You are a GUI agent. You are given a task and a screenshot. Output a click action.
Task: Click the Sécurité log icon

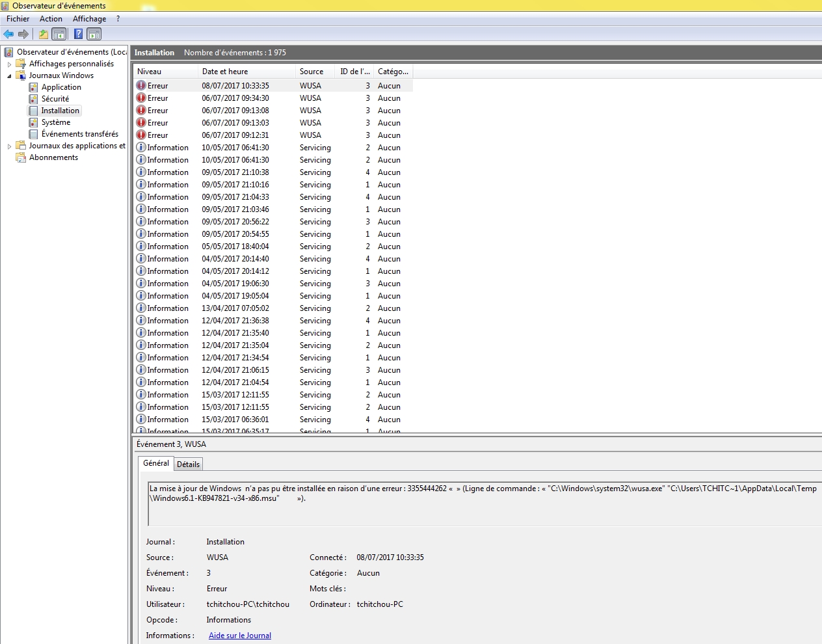[x=33, y=99]
